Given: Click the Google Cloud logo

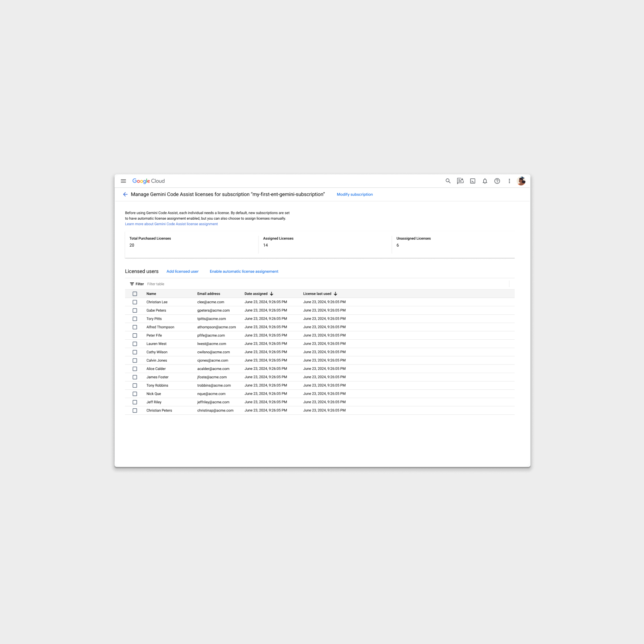Looking at the screenshot, I should tap(148, 181).
